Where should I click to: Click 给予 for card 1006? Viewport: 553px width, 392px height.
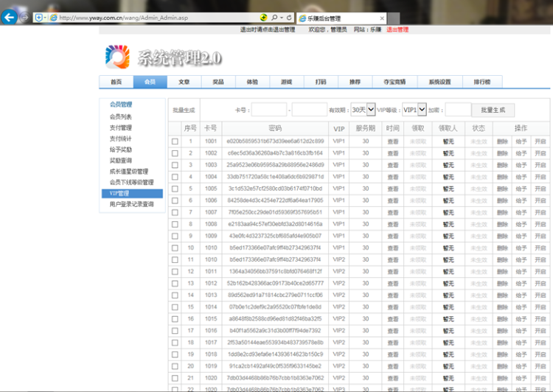[521, 200]
